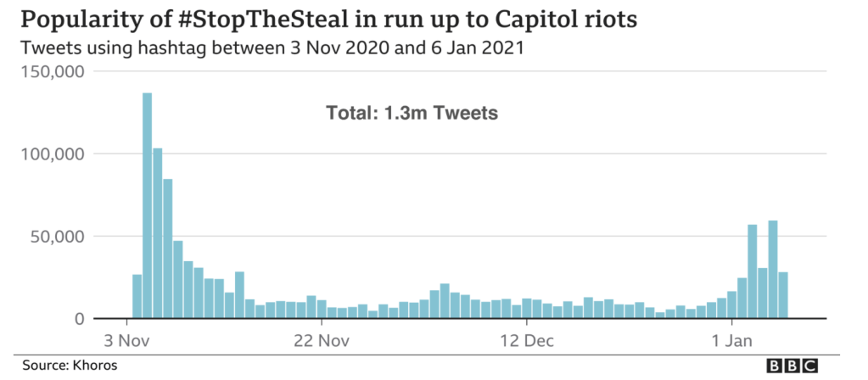
Task: Click the last bar on the right
Action: 783,295
